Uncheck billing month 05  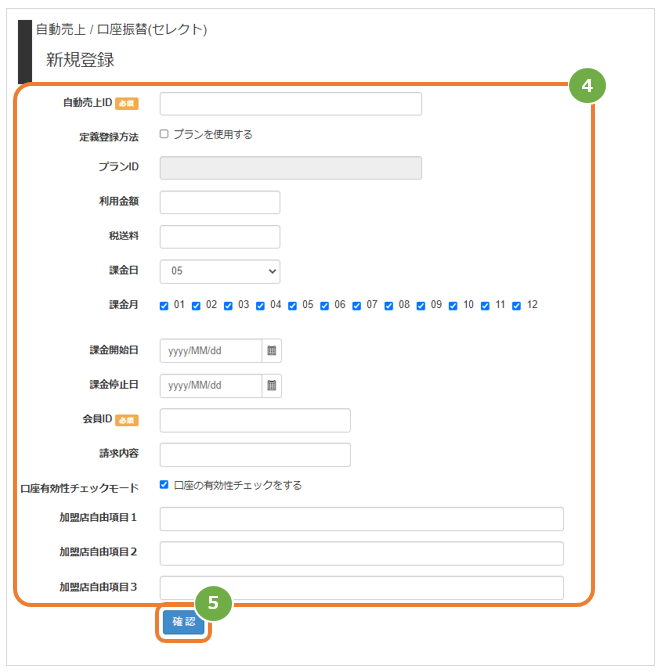pyautogui.click(x=293, y=306)
